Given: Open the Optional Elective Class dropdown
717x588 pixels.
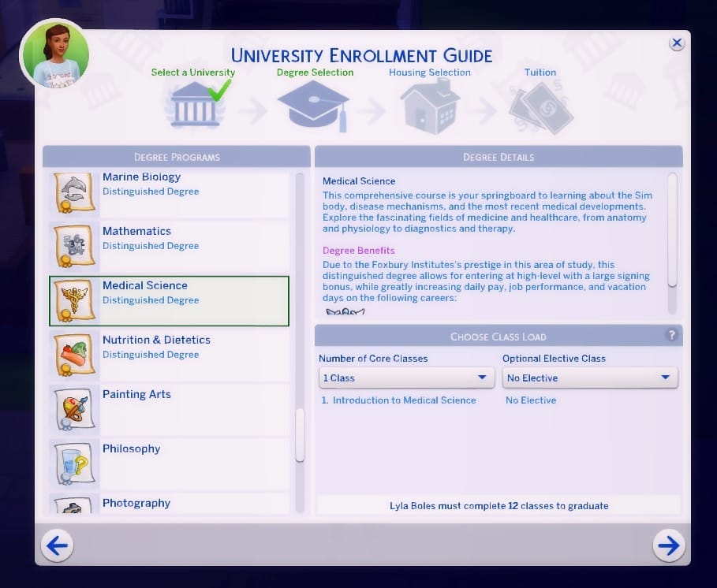Looking at the screenshot, I should coord(590,378).
